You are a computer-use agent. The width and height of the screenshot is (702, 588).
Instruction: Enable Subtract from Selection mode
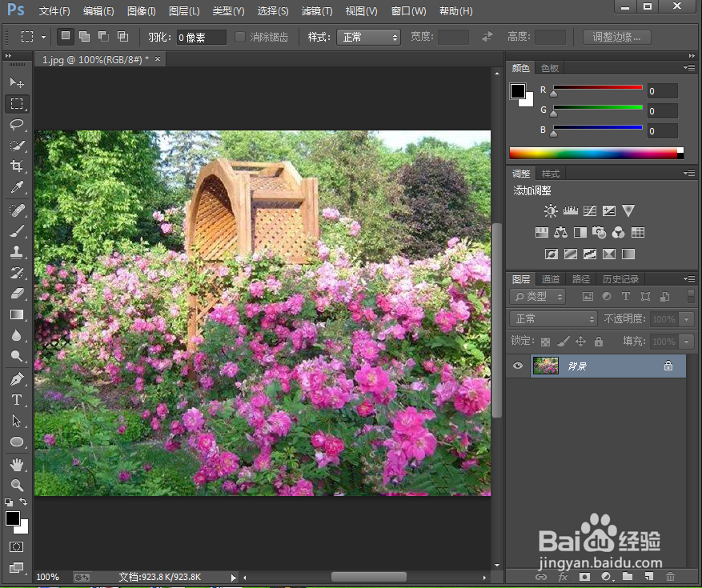(103, 36)
